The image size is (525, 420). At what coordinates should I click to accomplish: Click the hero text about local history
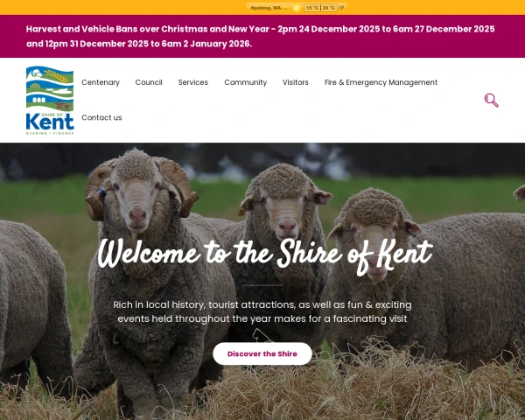click(x=262, y=311)
